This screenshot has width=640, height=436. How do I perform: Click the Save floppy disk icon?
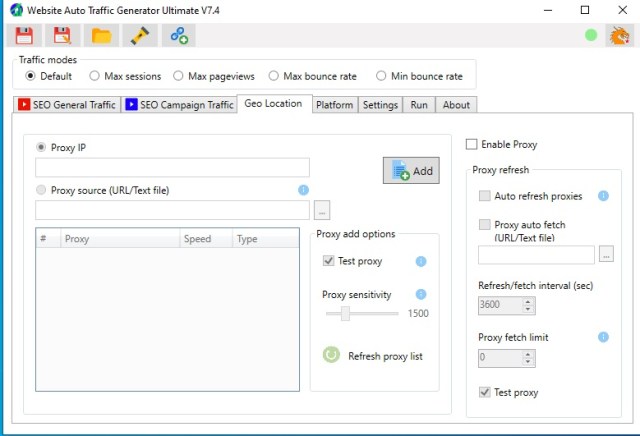[x=24, y=36]
